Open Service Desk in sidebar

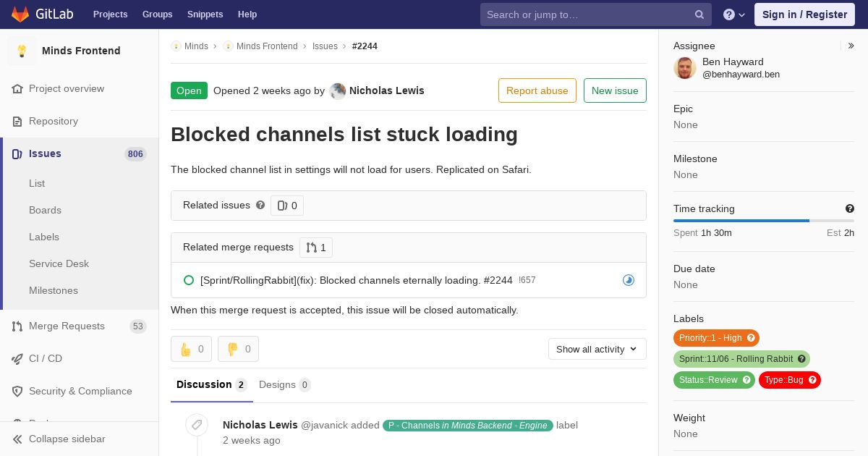(x=59, y=263)
